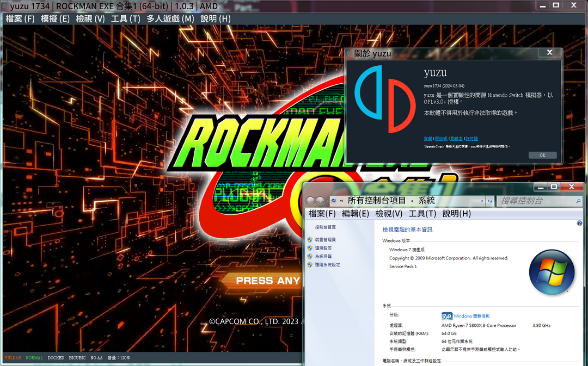Click OK in the 關於 yuzu dialog
The width and height of the screenshot is (588, 366).
coord(543,155)
